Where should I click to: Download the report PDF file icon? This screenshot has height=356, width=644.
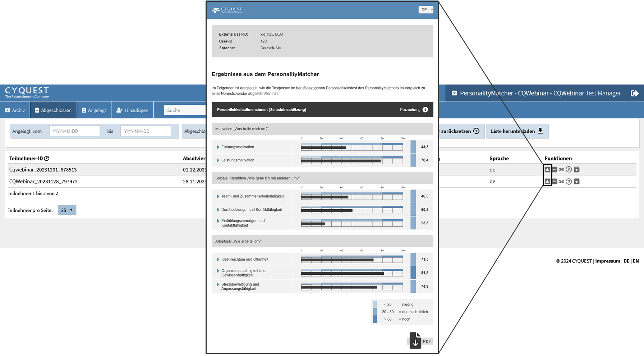415,340
